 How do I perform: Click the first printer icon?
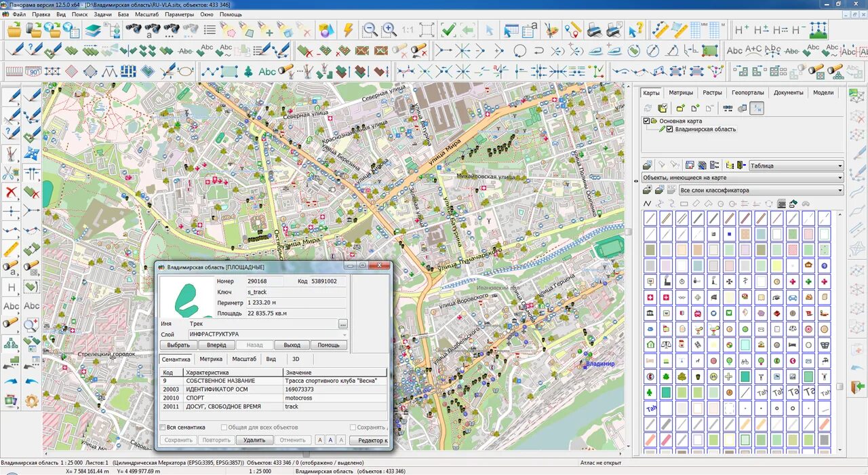click(x=594, y=30)
